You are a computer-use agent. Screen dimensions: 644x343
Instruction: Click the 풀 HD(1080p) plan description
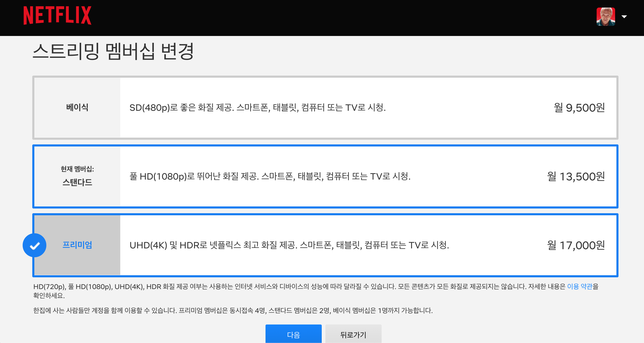(x=270, y=176)
